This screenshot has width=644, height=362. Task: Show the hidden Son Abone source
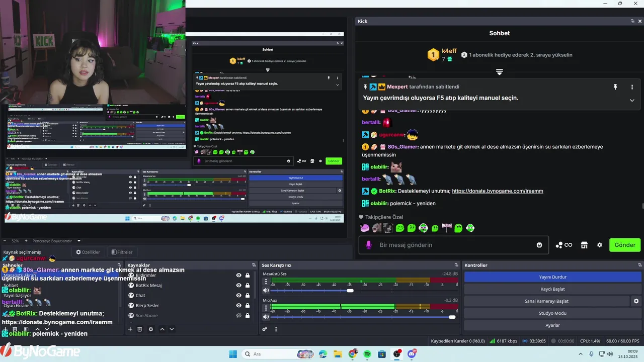239,315
